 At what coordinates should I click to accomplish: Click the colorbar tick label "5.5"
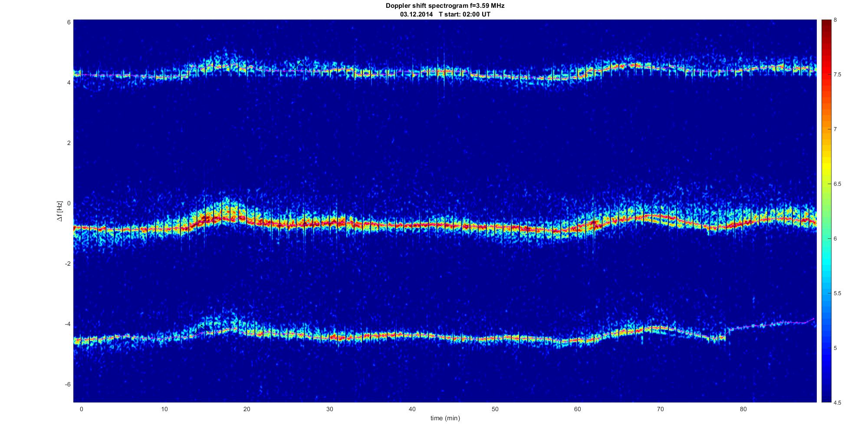(x=838, y=293)
